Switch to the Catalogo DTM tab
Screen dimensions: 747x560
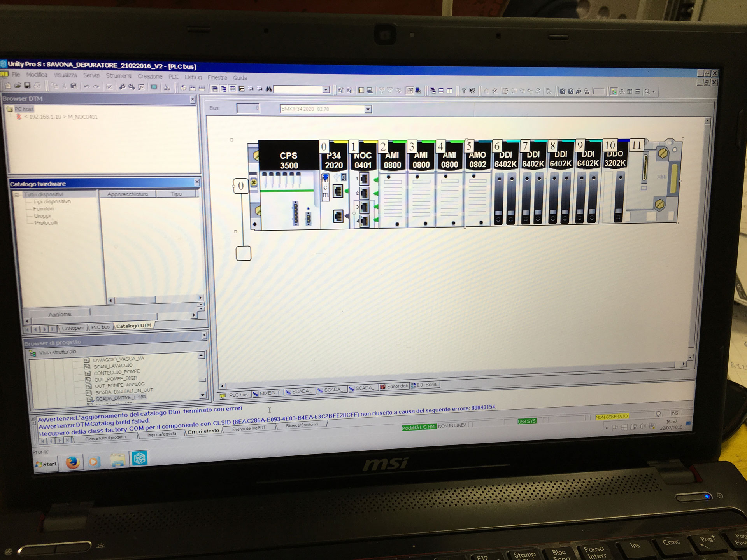coord(133,325)
